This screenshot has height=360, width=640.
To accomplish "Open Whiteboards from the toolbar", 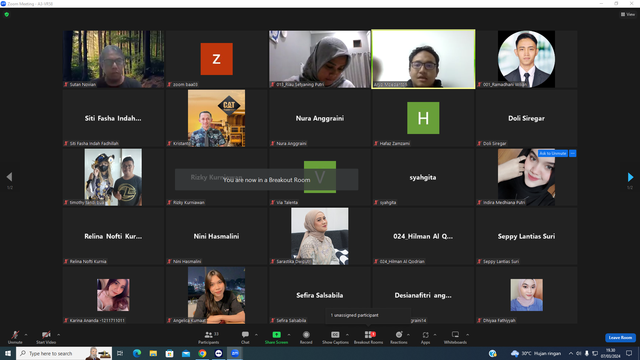I will 455,337.
